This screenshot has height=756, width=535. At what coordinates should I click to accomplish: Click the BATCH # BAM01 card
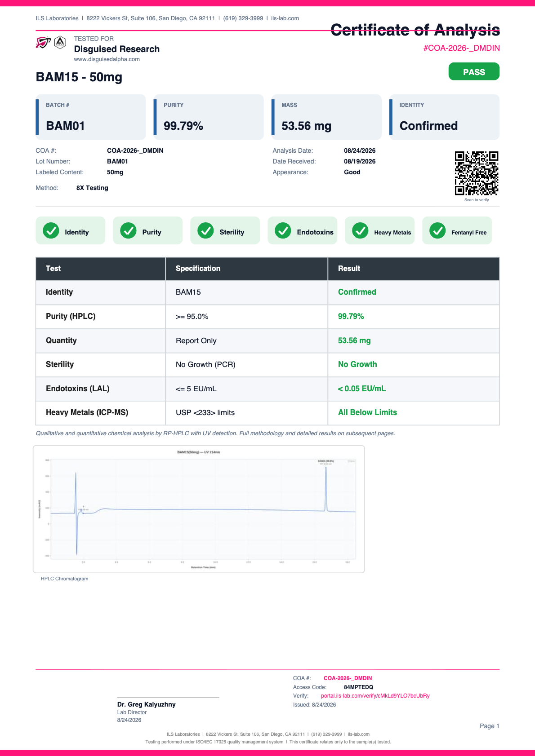tap(91, 117)
